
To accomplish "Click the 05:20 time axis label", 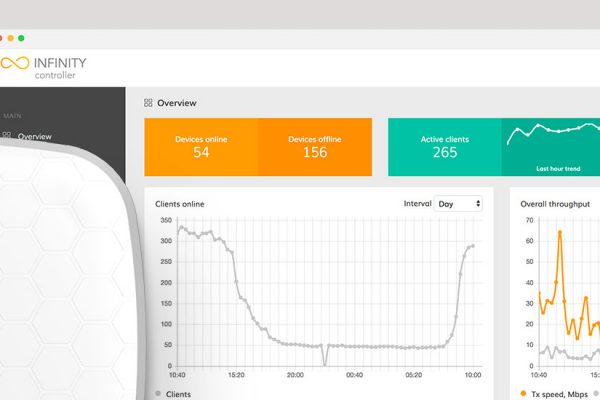I will click(414, 375).
